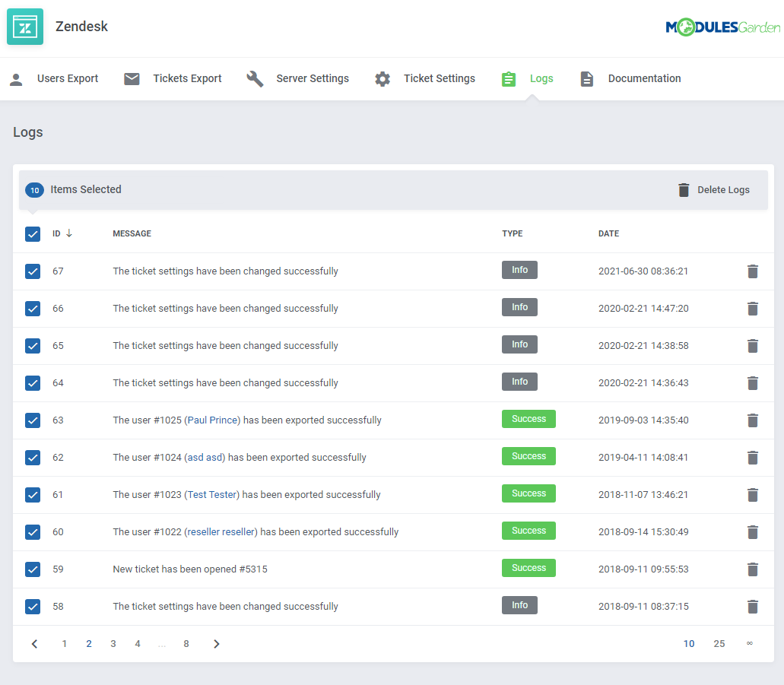784x685 pixels.
Task: Click the Logs clipboard icon
Action: [x=509, y=78]
